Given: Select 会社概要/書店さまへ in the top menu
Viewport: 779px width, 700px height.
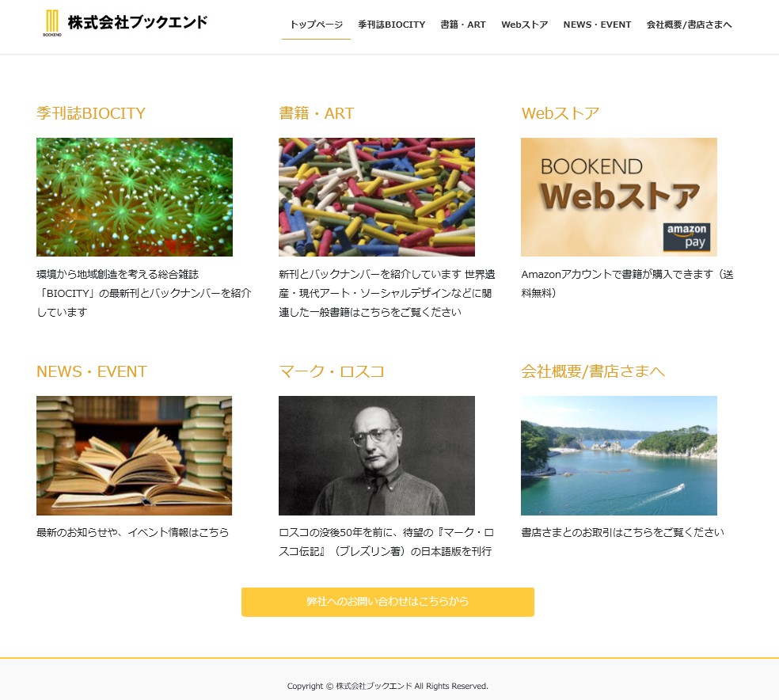Looking at the screenshot, I should click(689, 25).
